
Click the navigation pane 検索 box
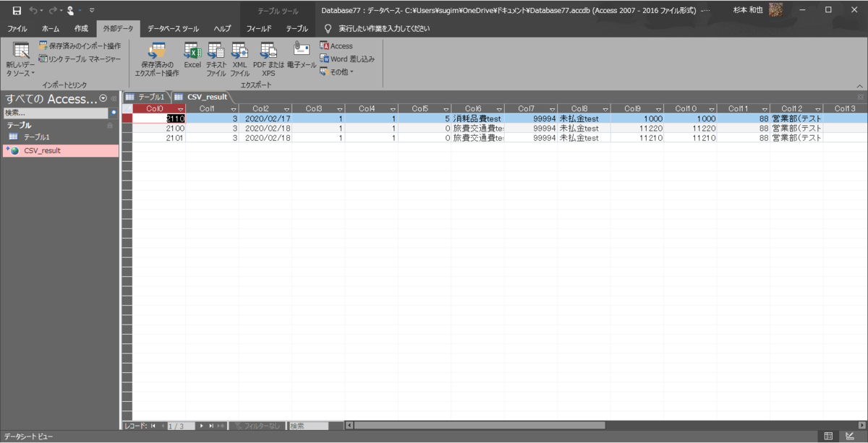[56, 113]
